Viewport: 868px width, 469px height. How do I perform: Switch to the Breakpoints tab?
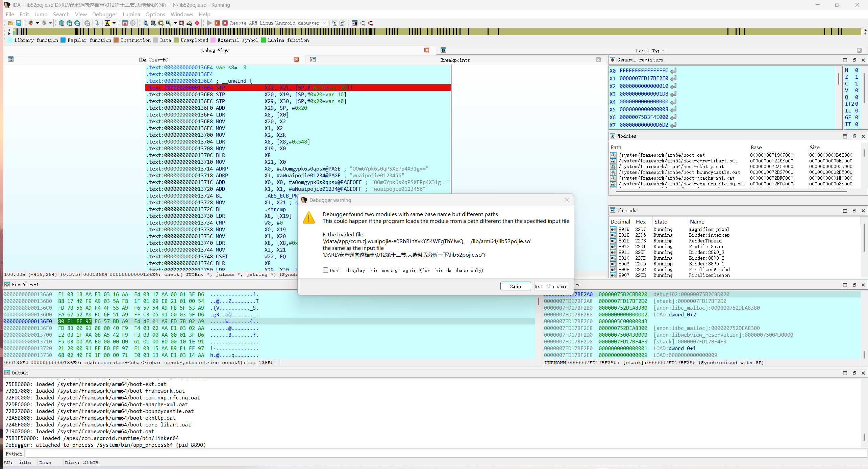click(455, 60)
